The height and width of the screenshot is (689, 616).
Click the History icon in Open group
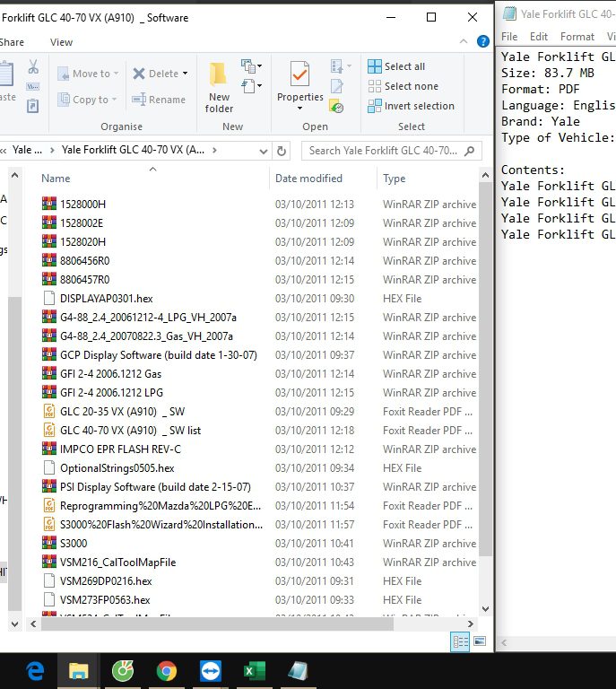click(337, 106)
